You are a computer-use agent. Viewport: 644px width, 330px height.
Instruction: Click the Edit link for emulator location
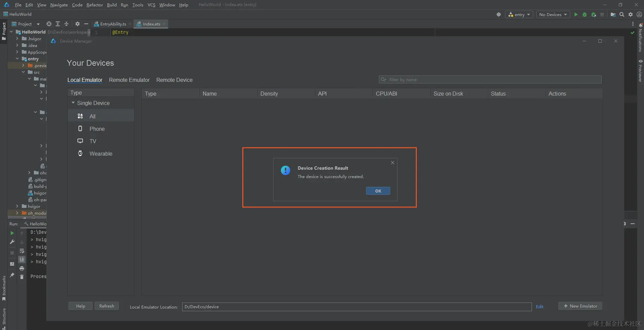[540, 307]
